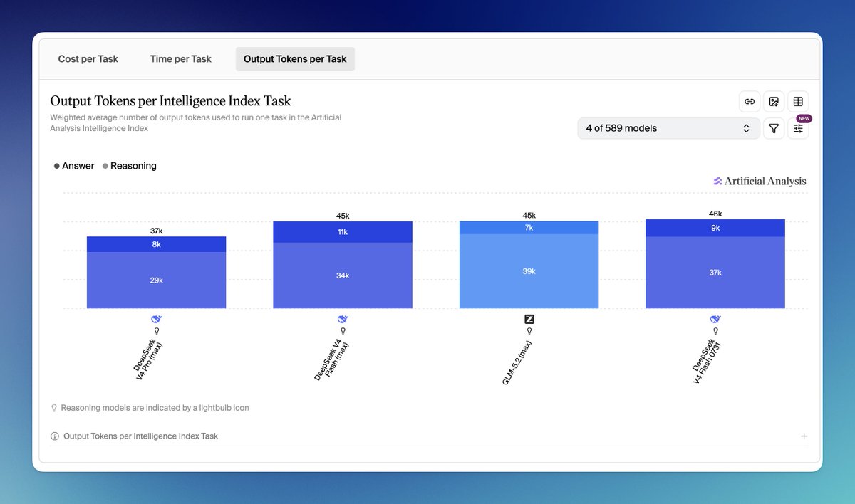Viewport: 855px width, 504px height.
Task: Open NEW chart settings sliders icon
Action: click(x=798, y=129)
